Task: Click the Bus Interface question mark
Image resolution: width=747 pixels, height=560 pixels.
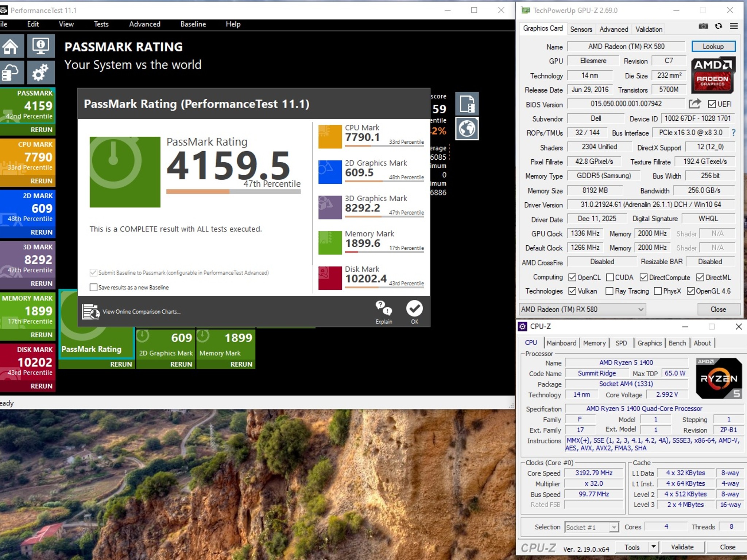Action: click(734, 133)
